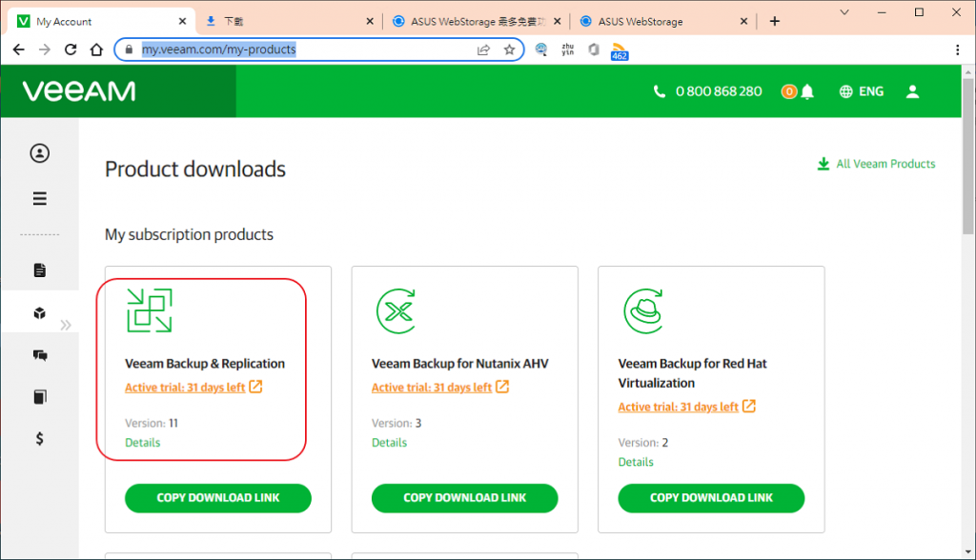976x560 pixels.
Task: Click My subscription products heading
Action: coord(190,234)
